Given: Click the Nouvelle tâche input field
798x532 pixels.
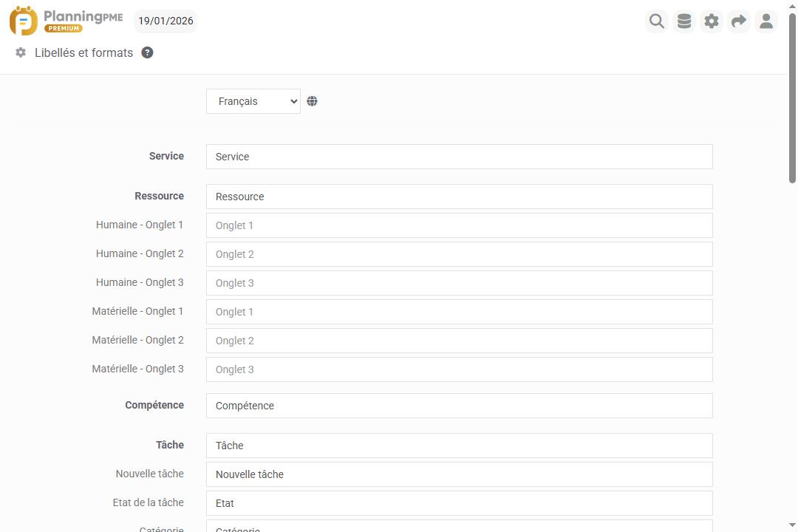Looking at the screenshot, I should (x=459, y=474).
